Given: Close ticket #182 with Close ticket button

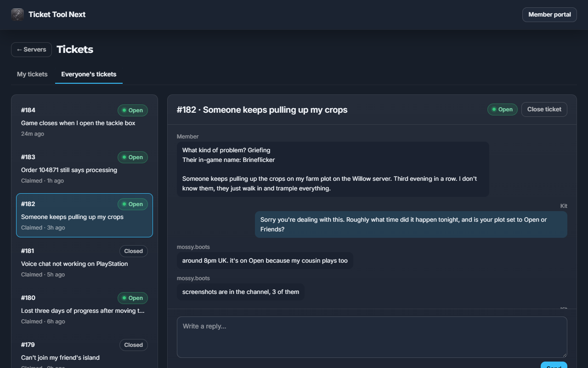Looking at the screenshot, I should (544, 109).
